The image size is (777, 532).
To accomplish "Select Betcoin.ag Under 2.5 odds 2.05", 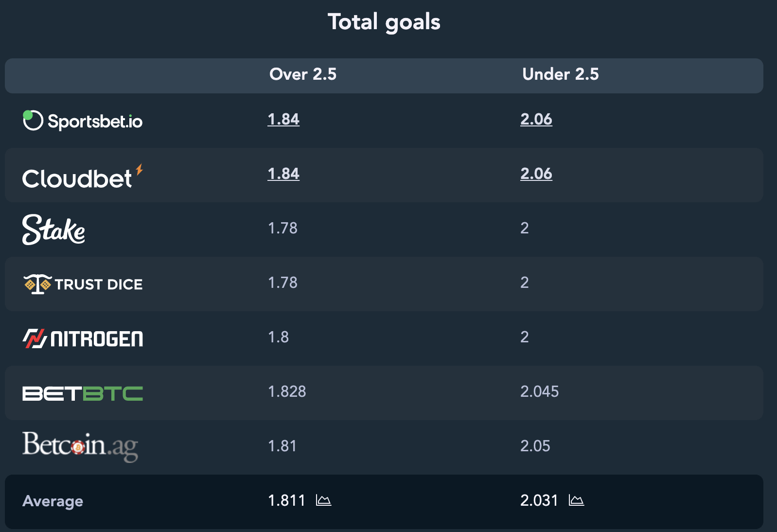I will click(x=535, y=446).
